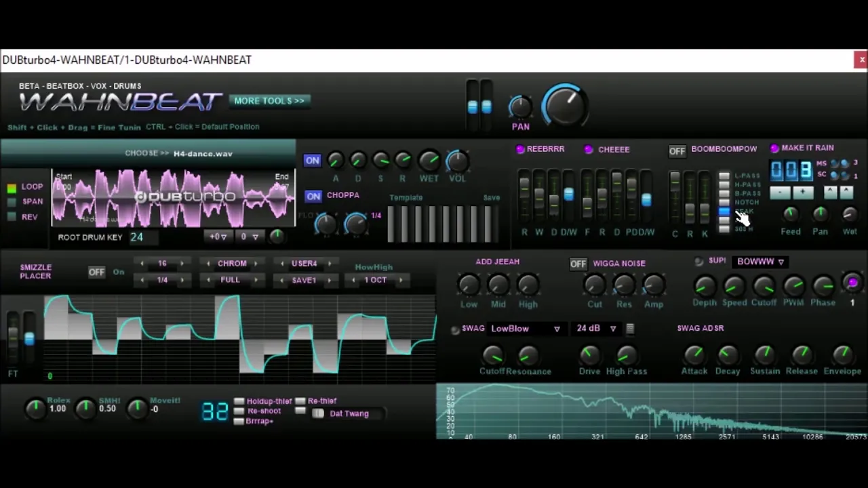Screen dimensions: 868x488
Task: Toggle the CHOPPA ON button
Action: pos(313,196)
